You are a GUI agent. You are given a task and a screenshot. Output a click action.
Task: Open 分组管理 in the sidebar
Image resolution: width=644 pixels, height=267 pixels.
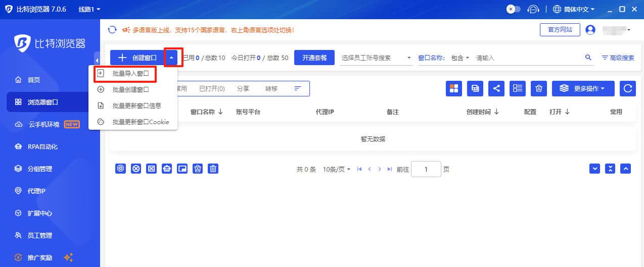click(x=33, y=169)
